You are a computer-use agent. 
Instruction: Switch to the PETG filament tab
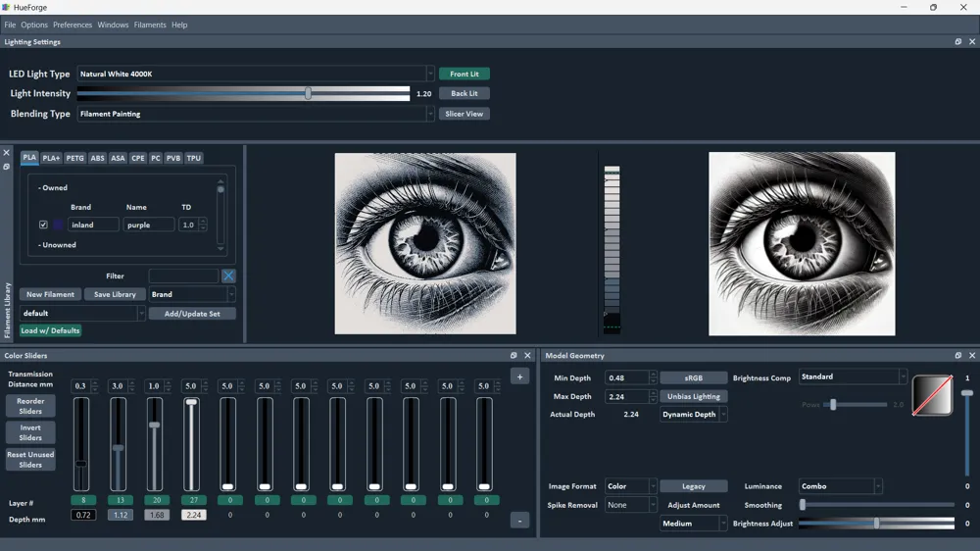[75, 158]
